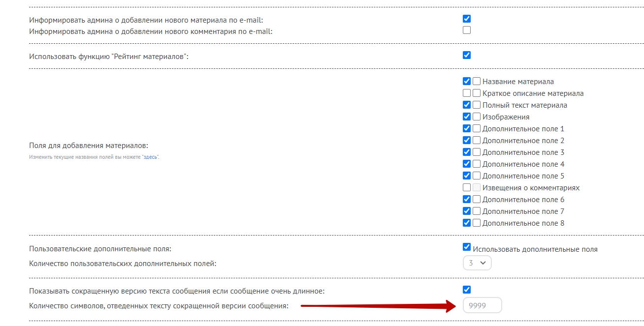Tick right checkbox next to "Изображения"

pos(477,117)
